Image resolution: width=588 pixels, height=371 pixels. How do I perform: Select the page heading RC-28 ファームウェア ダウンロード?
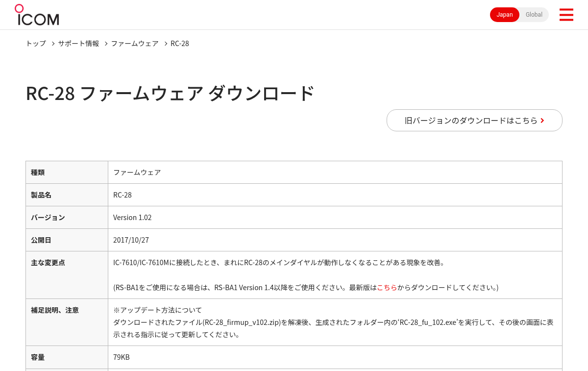(170, 93)
